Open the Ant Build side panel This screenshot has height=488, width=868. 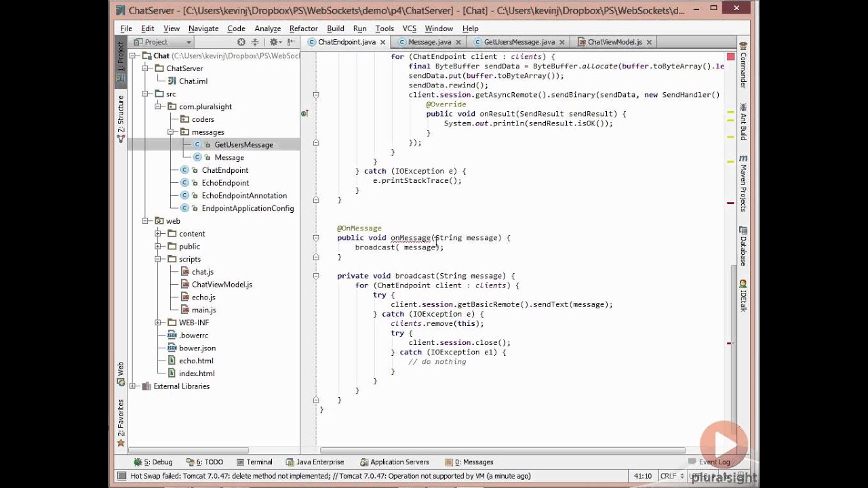(x=743, y=121)
